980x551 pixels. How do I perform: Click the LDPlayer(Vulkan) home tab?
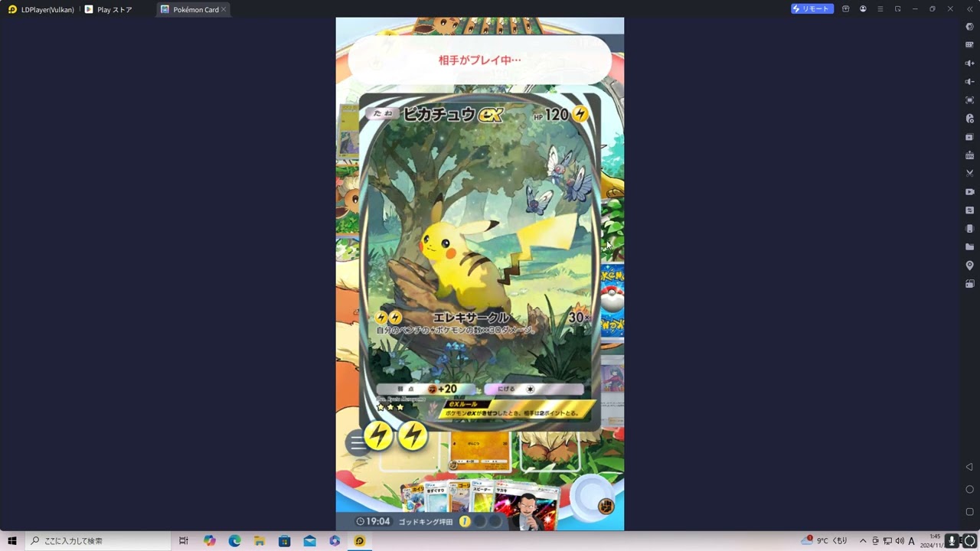[x=41, y=9]
